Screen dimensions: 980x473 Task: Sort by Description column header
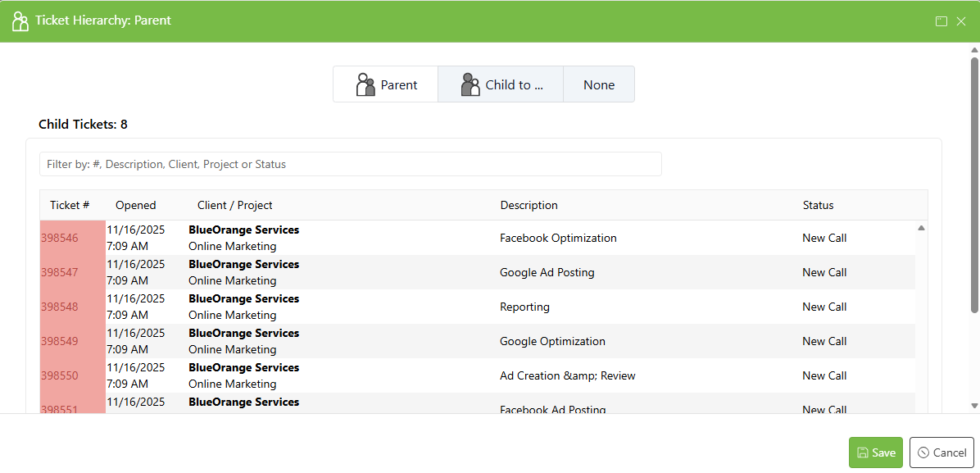529,205
